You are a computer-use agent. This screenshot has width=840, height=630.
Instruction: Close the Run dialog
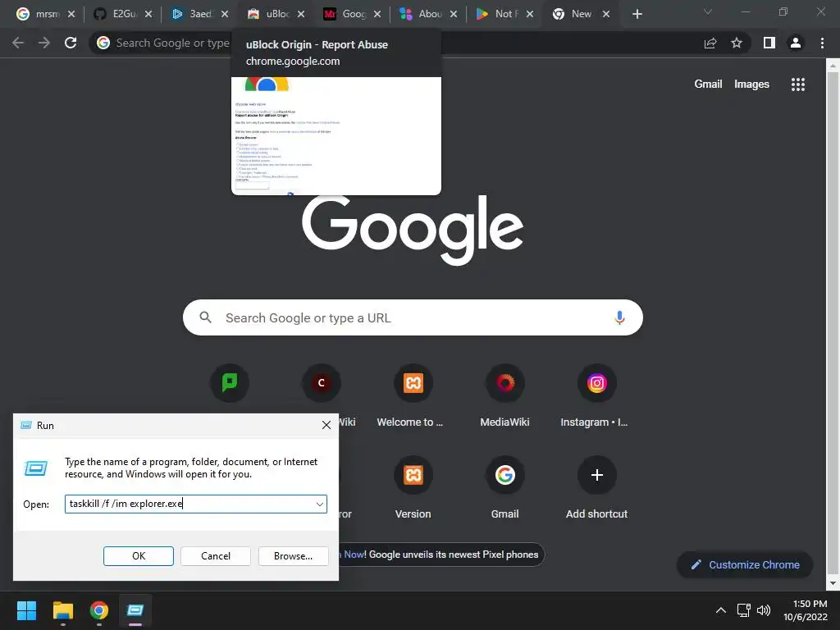(x=326, y=426)
